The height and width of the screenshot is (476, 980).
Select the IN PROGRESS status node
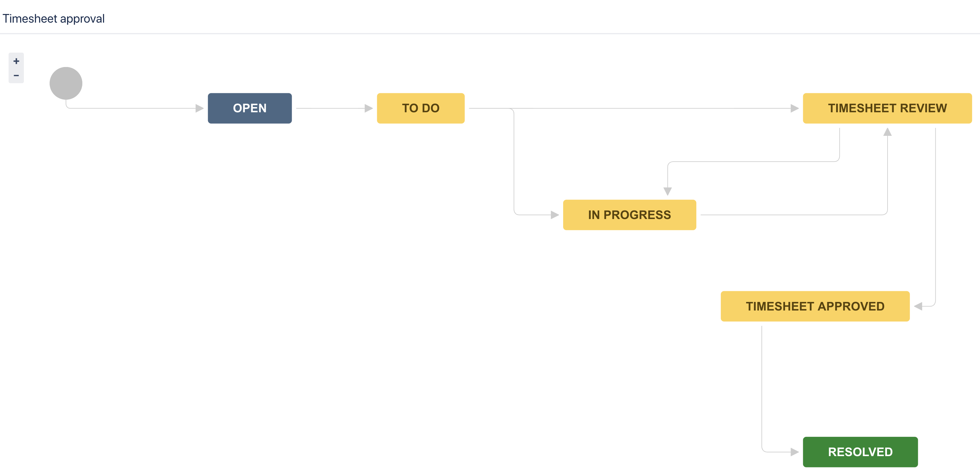click(629, 215)
